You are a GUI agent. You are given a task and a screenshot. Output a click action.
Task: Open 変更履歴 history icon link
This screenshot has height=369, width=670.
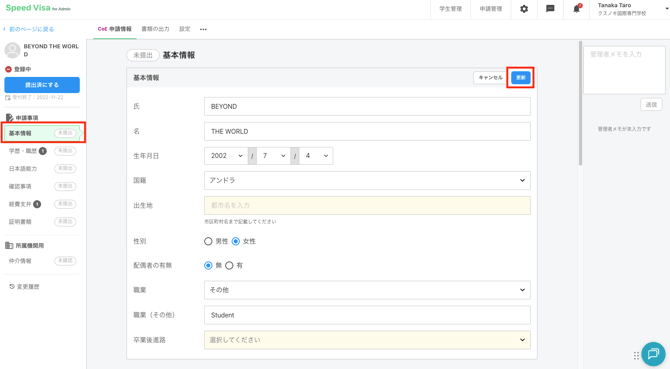click(x=24, y=287)
